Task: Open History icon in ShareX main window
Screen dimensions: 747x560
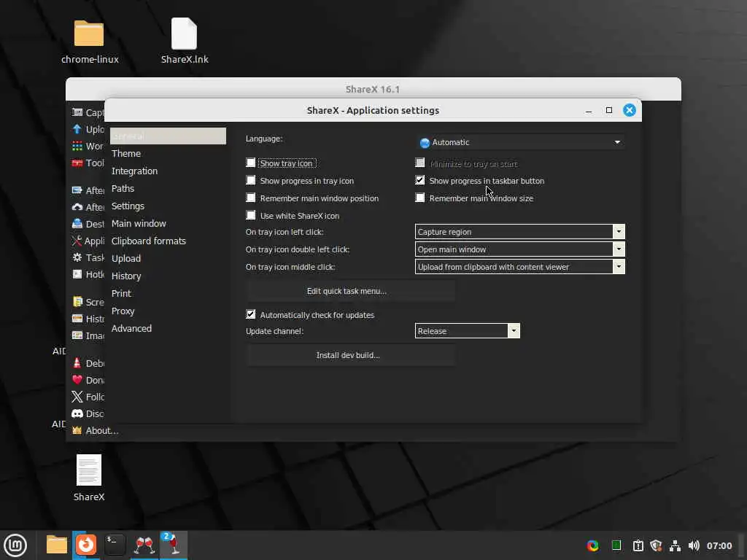Action: tap(77, 318)
